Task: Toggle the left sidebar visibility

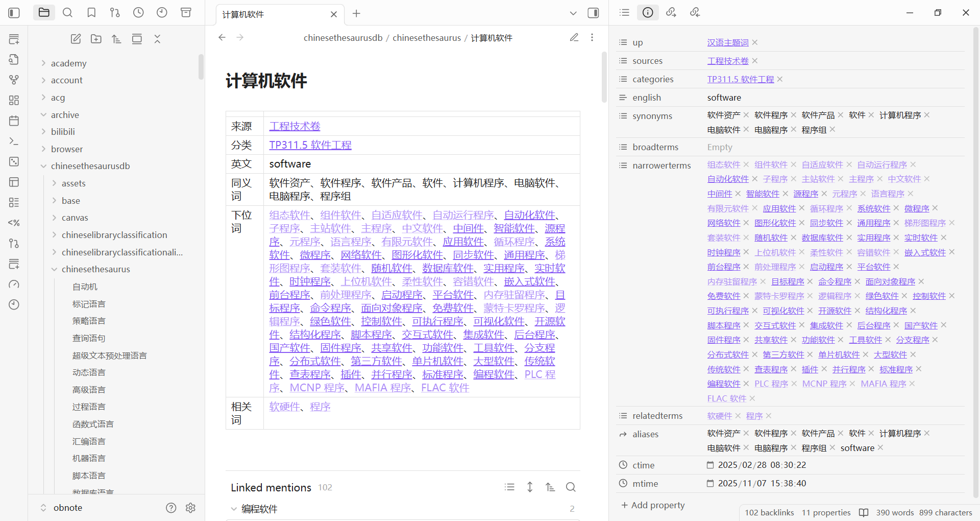Action: [x=14, y=13]
